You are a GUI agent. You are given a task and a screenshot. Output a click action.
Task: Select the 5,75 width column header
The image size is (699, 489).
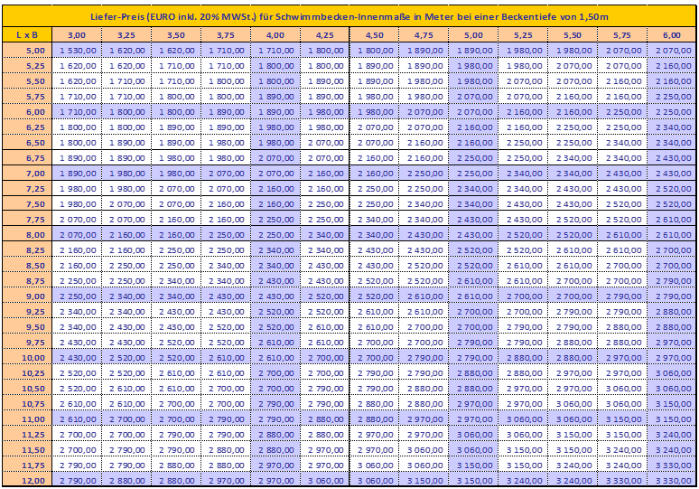(x=620, y=34)
